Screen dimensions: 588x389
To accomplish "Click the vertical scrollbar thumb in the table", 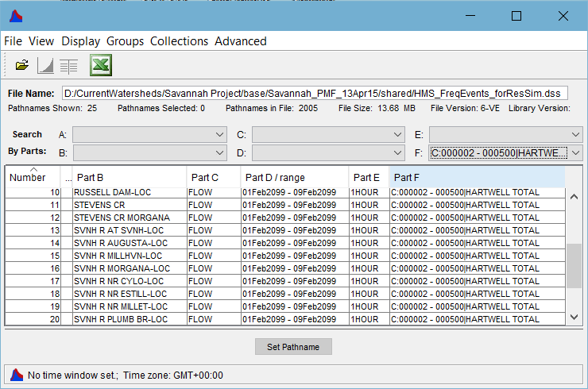I will (x=574, y=266).
